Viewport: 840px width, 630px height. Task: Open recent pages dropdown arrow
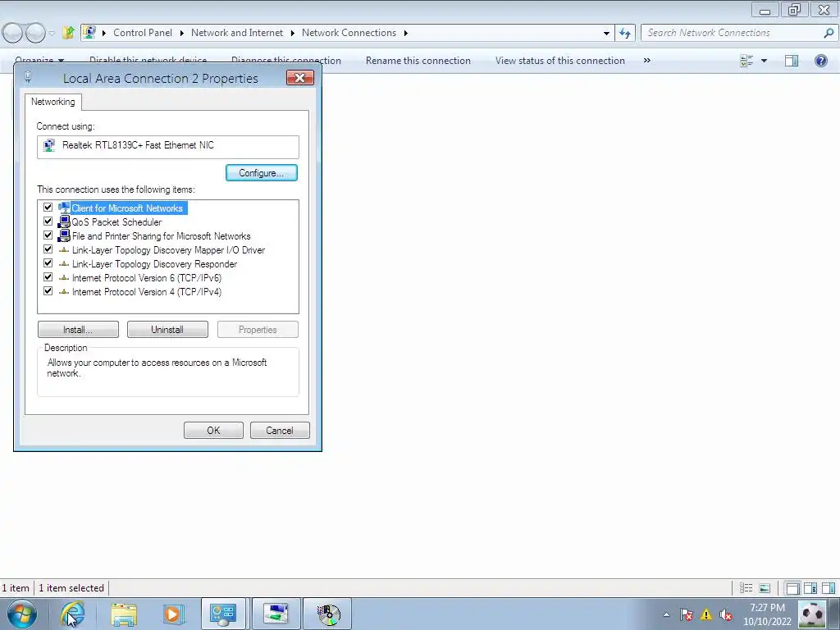(x=52, y=33)
